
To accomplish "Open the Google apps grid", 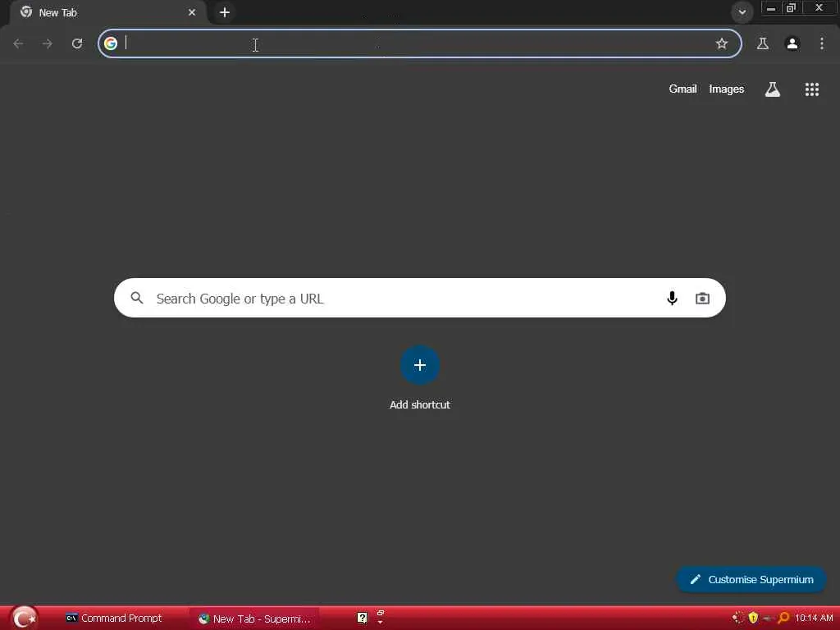I will 812,89.
